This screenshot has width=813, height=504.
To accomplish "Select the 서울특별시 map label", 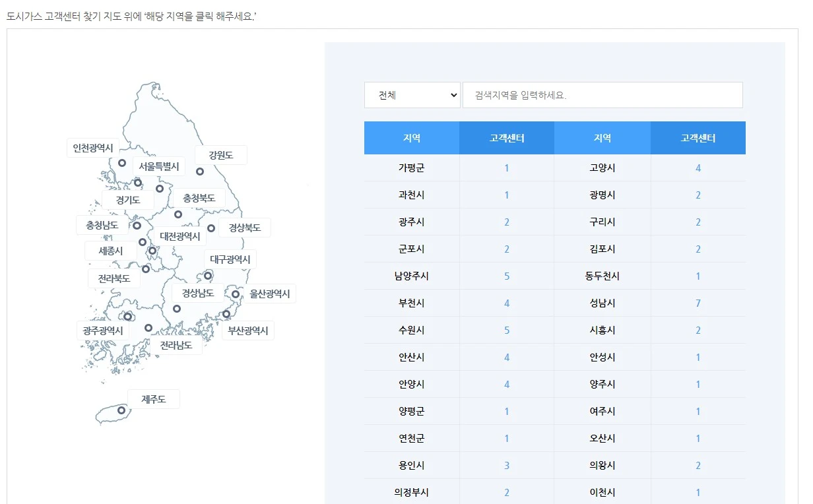I will (159, 166).
